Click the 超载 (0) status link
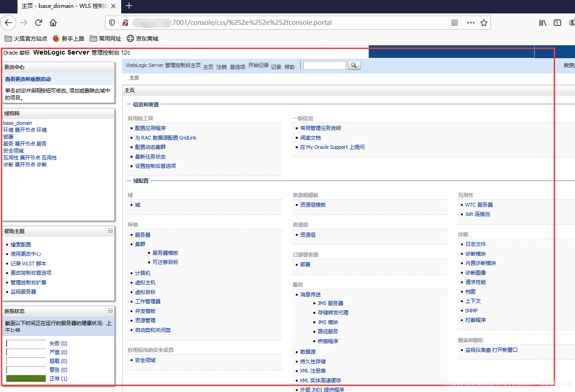Image resolution: width=575 pixels, height=392 pixels. [58, 361]
